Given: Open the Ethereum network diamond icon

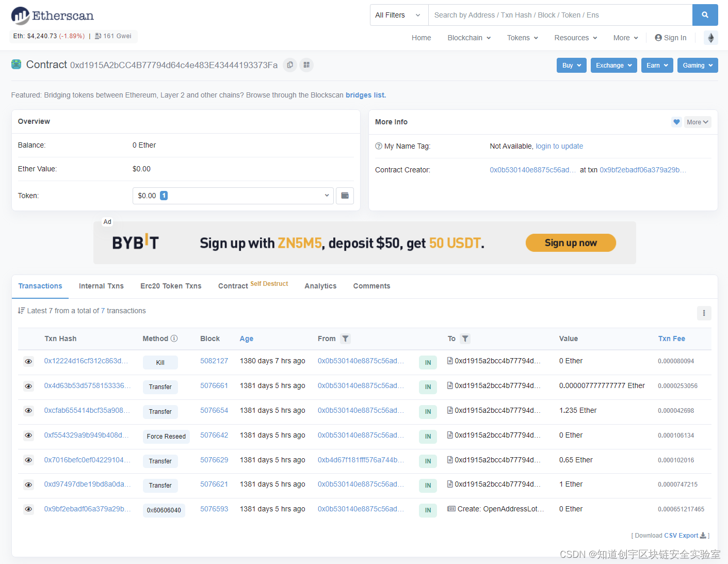Looking at the screenshot, I should click(x=711, y=38).
